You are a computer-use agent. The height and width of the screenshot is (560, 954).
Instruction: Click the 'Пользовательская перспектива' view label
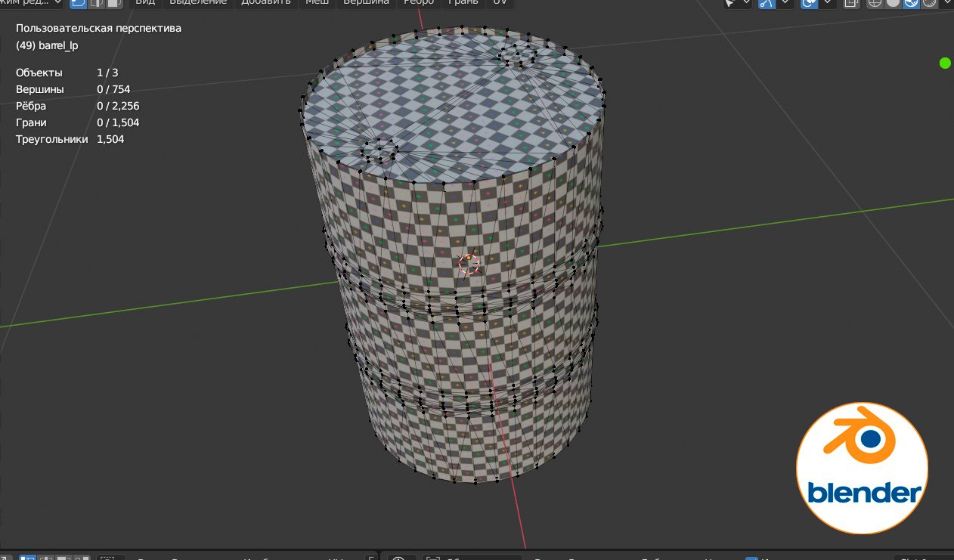98,29
